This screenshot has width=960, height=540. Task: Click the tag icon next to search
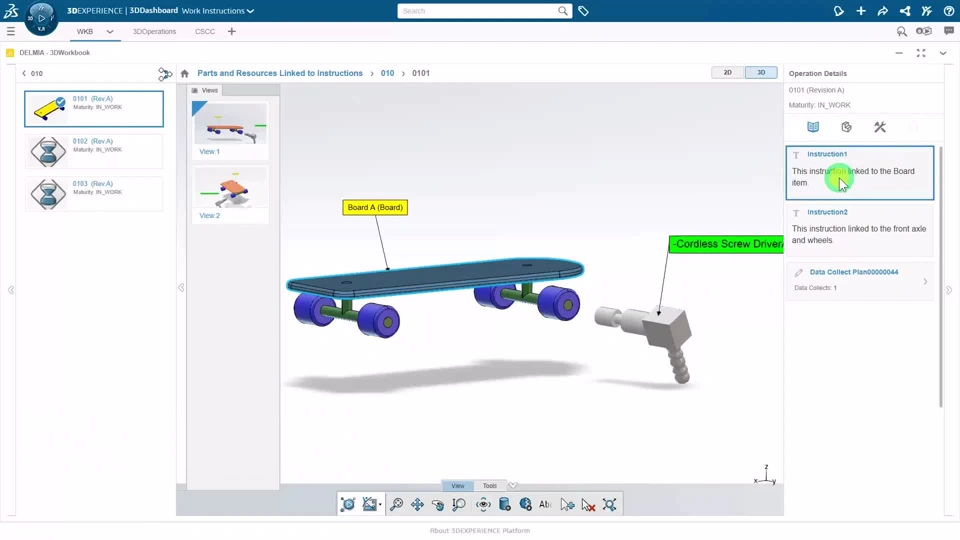pyautogui.click(x=583, y=11)
